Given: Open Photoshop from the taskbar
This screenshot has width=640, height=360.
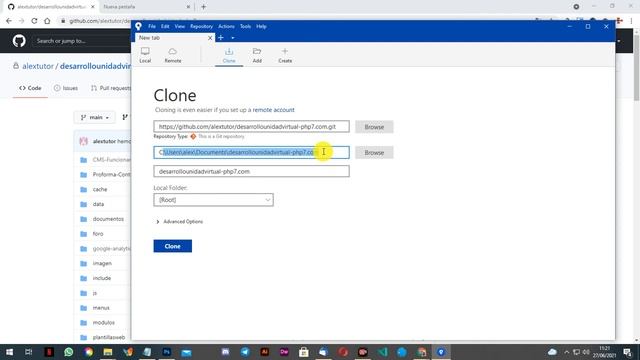Looking at the screenshot, I should (x=167, y=352).
